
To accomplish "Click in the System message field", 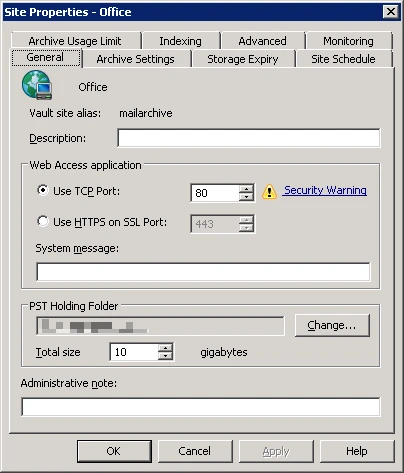I will click(203, 272).
